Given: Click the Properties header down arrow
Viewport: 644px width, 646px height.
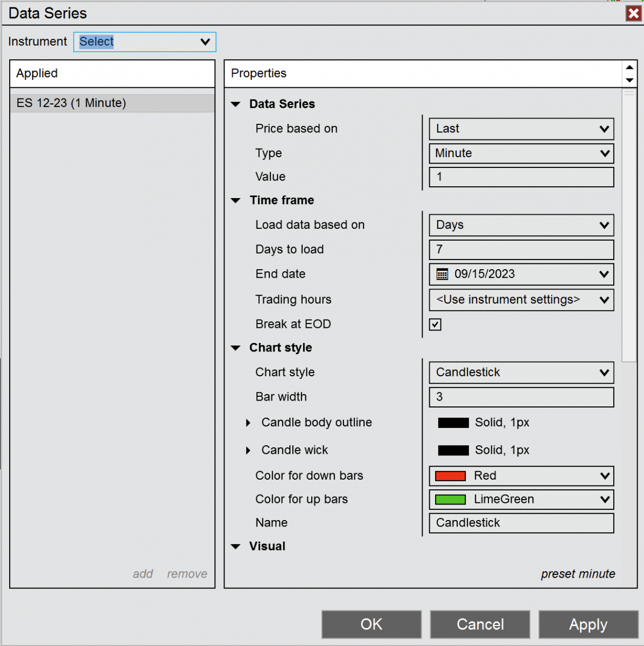Looking at the screenshot, I should pyautogui.click(x=629, y=80).
